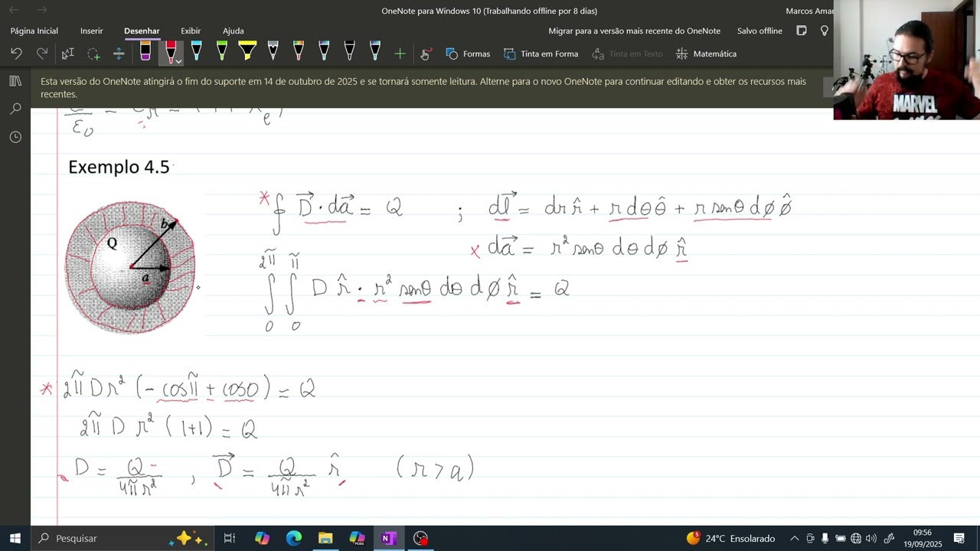
Task: Click the Matemática button
Action: click(706, 54)
